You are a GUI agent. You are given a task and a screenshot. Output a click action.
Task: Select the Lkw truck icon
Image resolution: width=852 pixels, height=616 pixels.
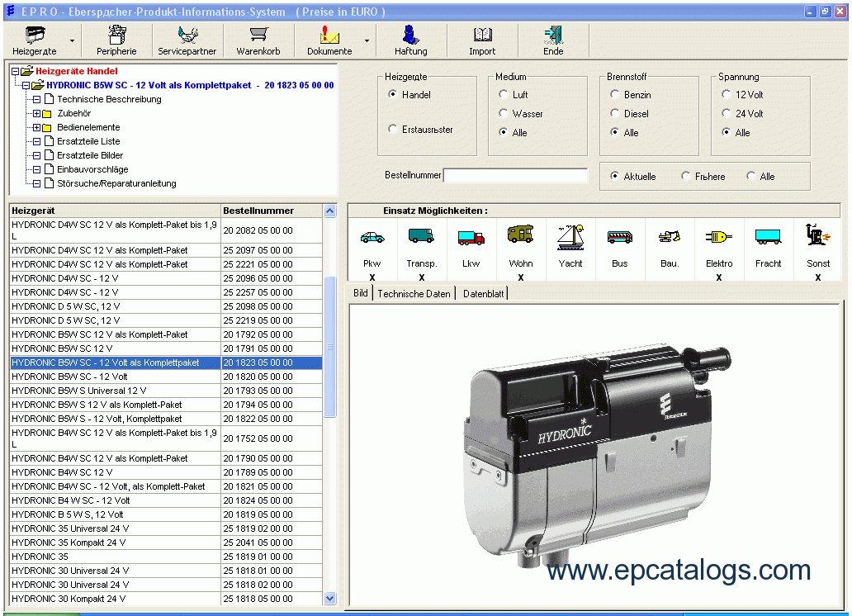pyautogui.click(x=471, y=238)
